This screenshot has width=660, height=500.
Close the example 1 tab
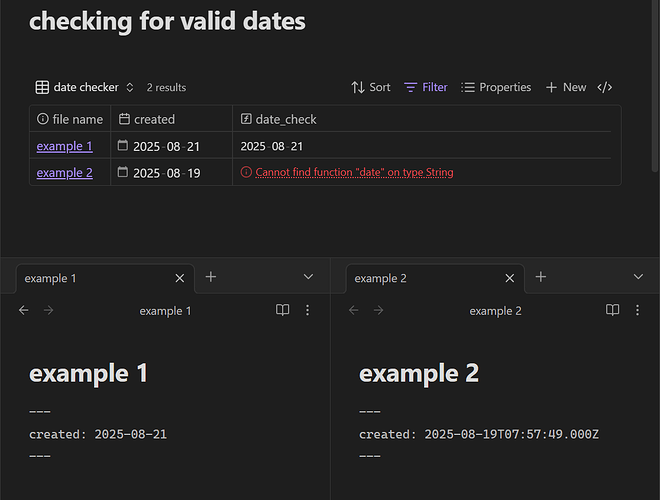[x=180, y=278]
